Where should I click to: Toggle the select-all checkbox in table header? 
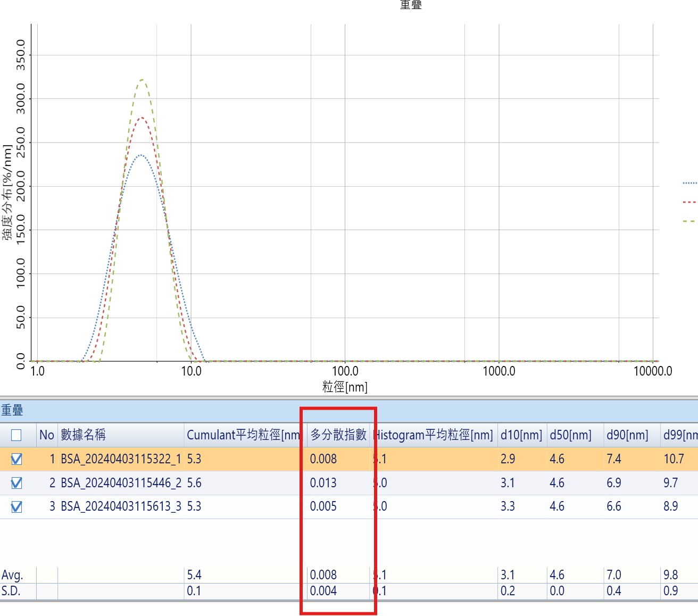tap(16, 435)
